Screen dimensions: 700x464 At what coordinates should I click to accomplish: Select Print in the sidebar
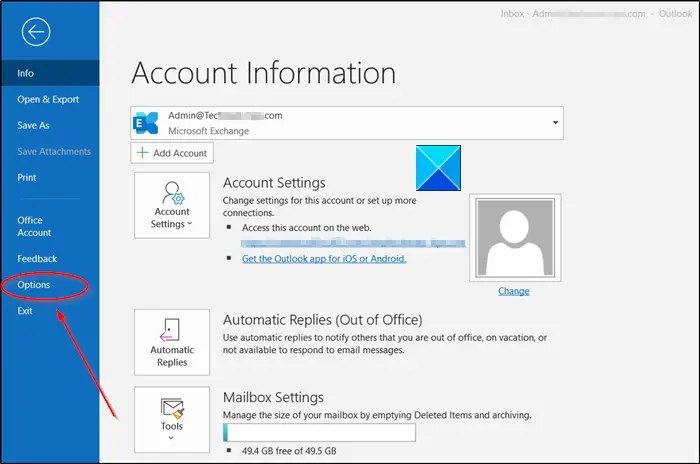coord(27,177)
